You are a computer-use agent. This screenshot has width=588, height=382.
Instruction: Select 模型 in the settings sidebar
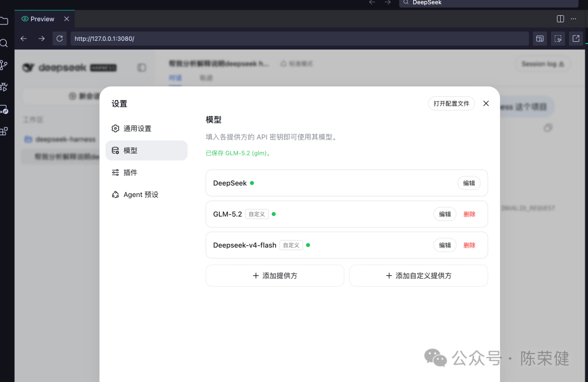(146, 150)
